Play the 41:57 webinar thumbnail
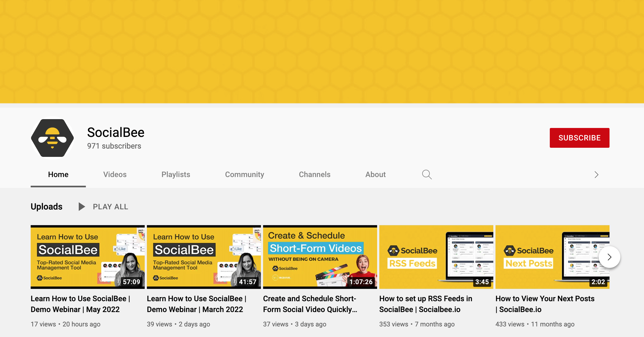This screenshot has height=337, width=644. (204, 257)
